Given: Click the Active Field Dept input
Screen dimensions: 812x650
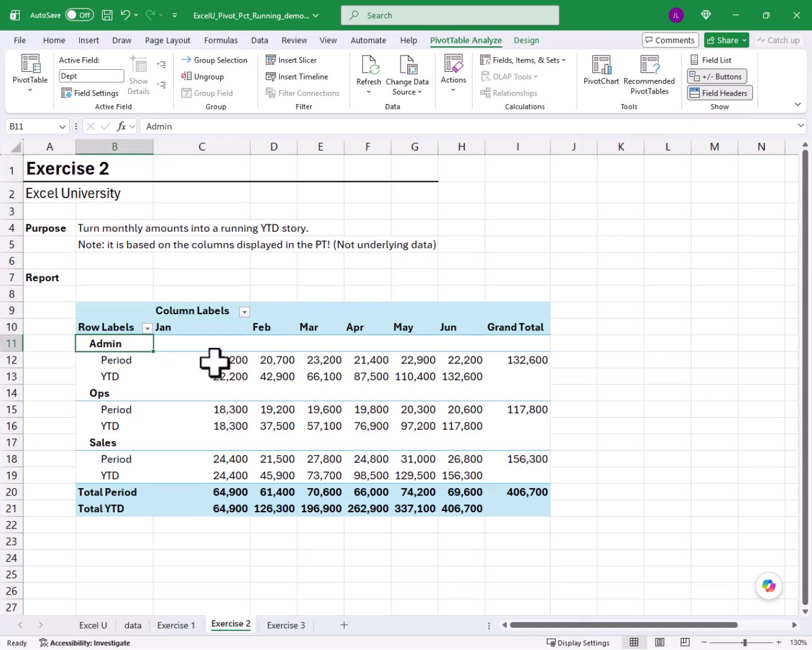Looking at the screenshot, I should (91, 76).
